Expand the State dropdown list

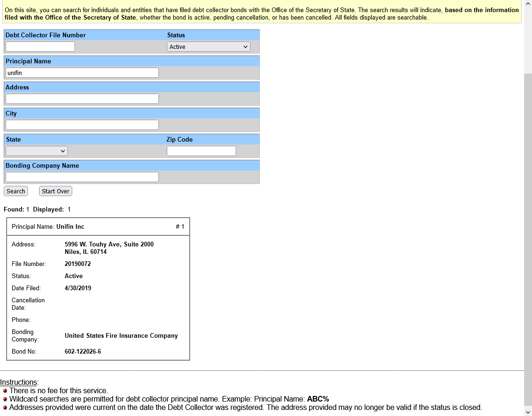click(37, 151)
